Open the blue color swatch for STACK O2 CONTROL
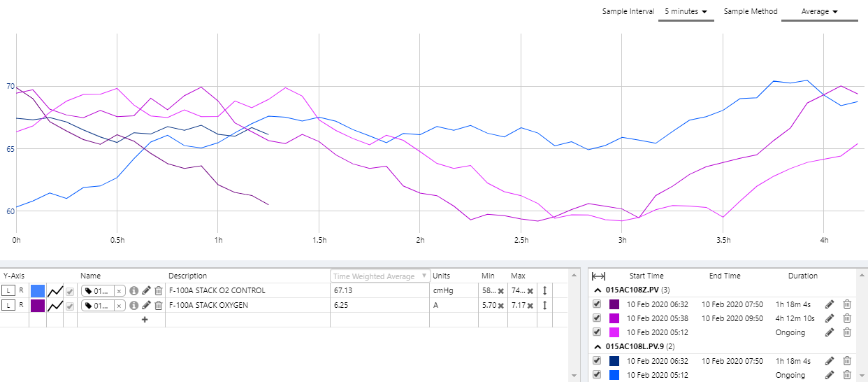Viewport: 868px width, 382px height. [x=37, y=290]
